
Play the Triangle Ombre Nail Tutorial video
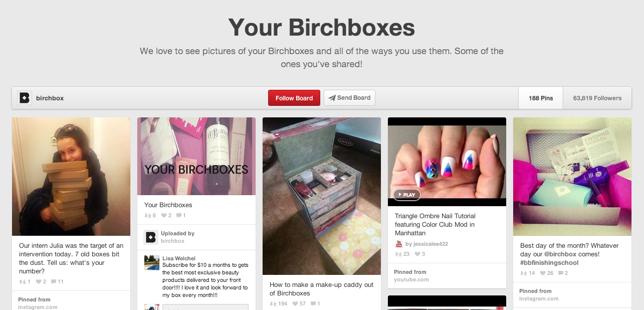[406, 195]
